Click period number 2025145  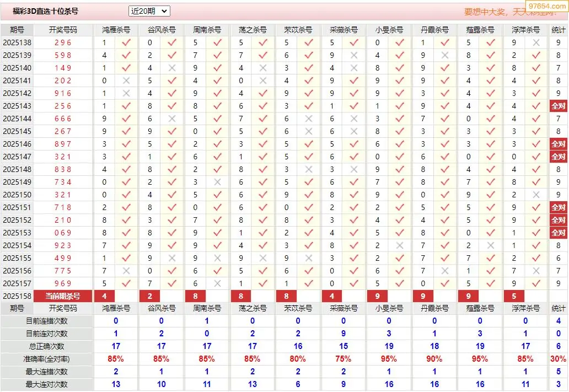(17, 131)
